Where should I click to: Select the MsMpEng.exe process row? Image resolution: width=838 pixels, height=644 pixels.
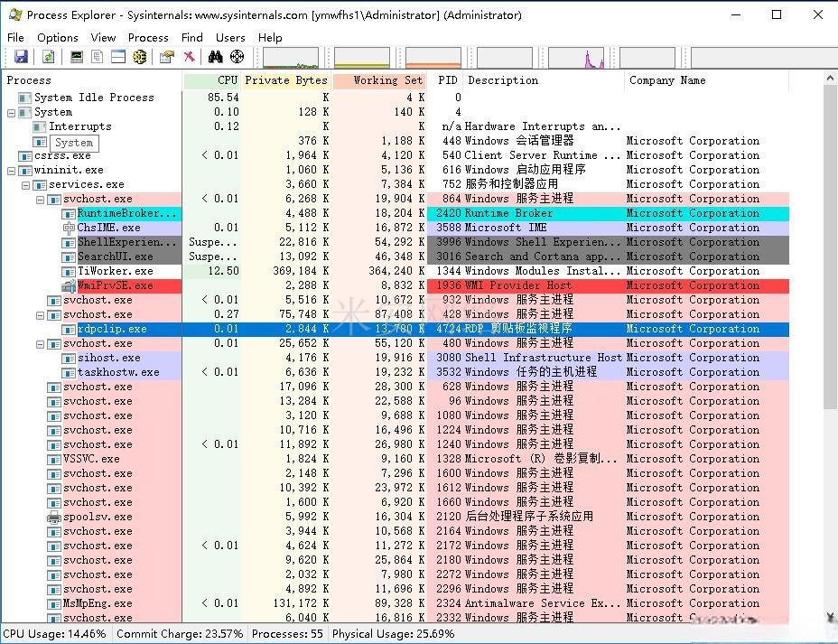396,604
